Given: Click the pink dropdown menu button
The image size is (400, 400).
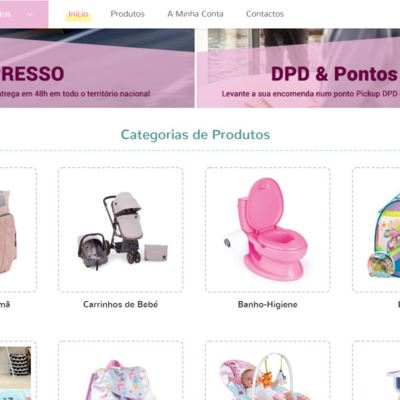Looking at the screenshot, I should point(24,14).
